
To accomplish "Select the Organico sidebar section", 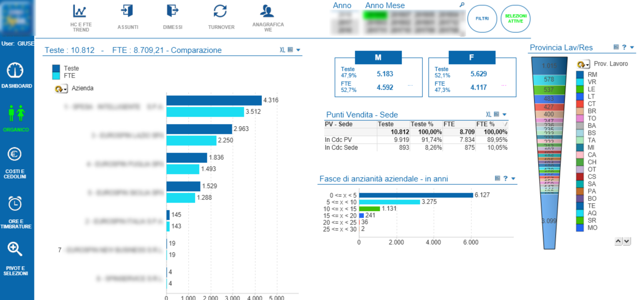I will pyautogui.click(x=17, y=118).
